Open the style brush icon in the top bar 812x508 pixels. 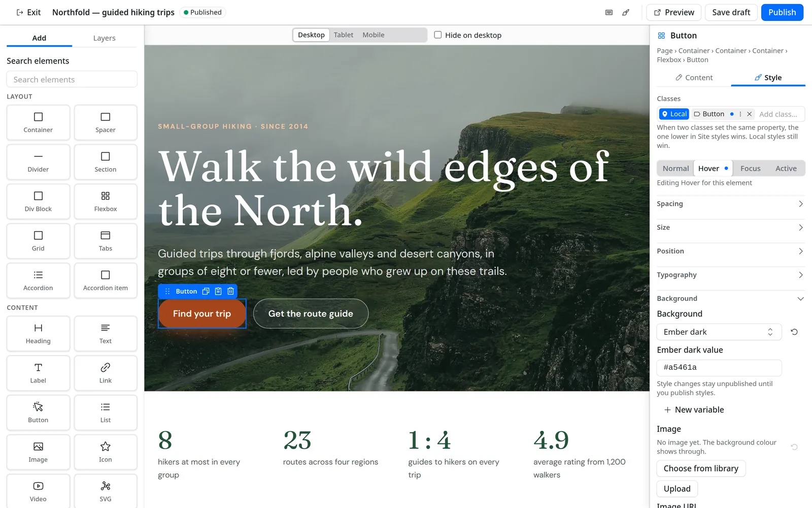click(626, 12)
